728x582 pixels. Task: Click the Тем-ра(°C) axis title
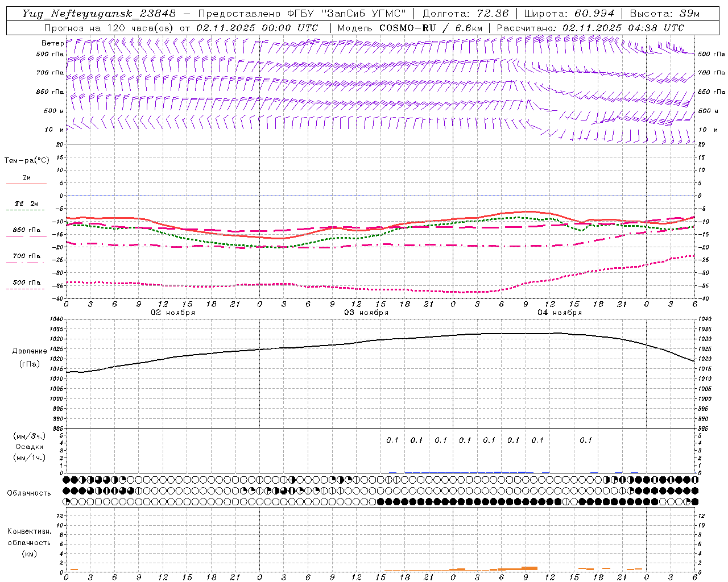[x=27, y=161]
